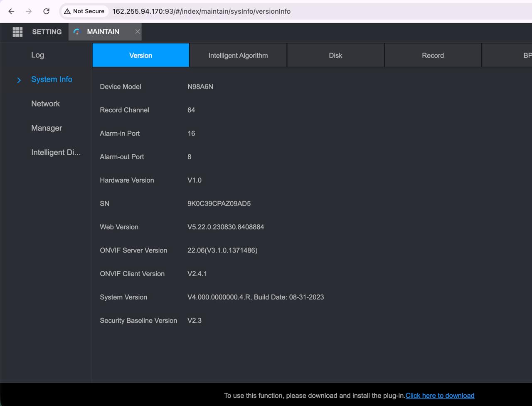Click the System Version label

coord(123,297)
